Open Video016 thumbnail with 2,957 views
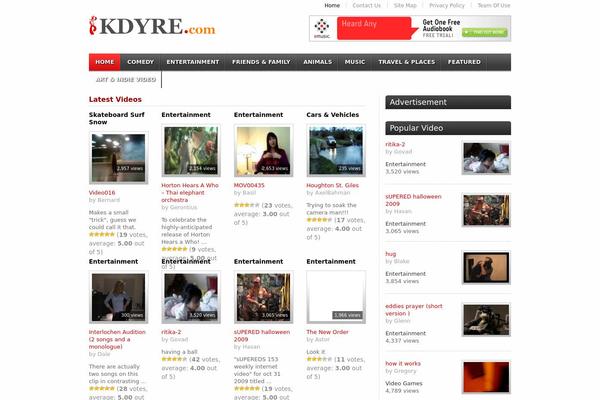Image resolution: width=600 pixels, height=400 pixels. tap(119, 158)
